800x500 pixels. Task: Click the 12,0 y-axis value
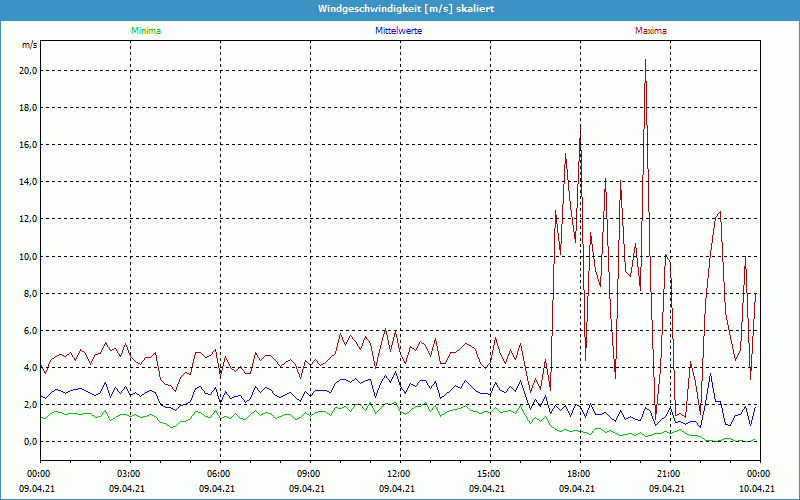click(28, 219)
